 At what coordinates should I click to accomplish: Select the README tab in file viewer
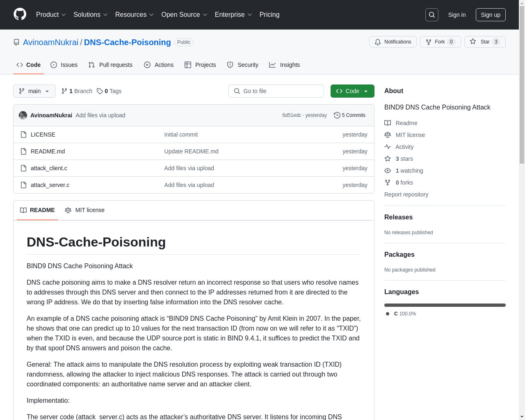[x=37, y=210]
